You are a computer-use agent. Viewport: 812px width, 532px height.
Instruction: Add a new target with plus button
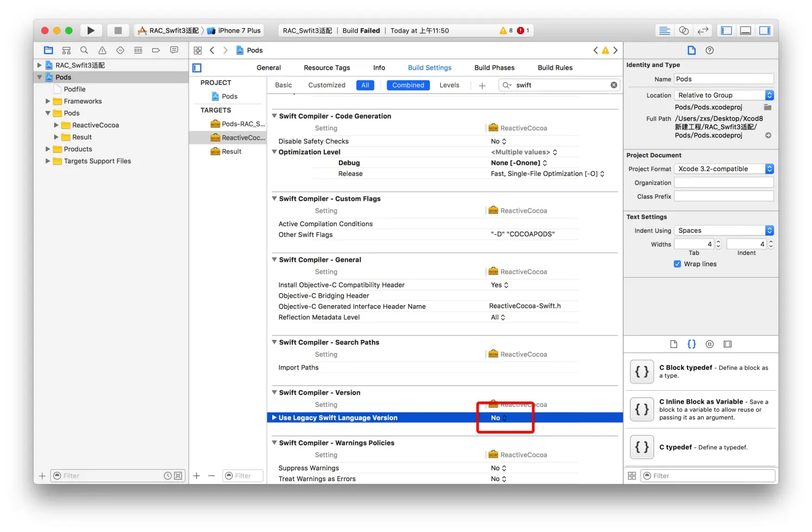click(197, 476)
